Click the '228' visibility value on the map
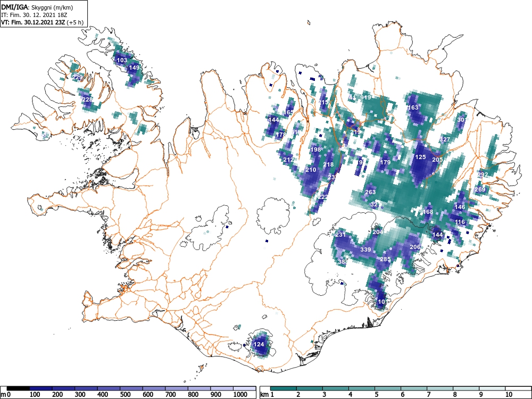 point(87,99)
